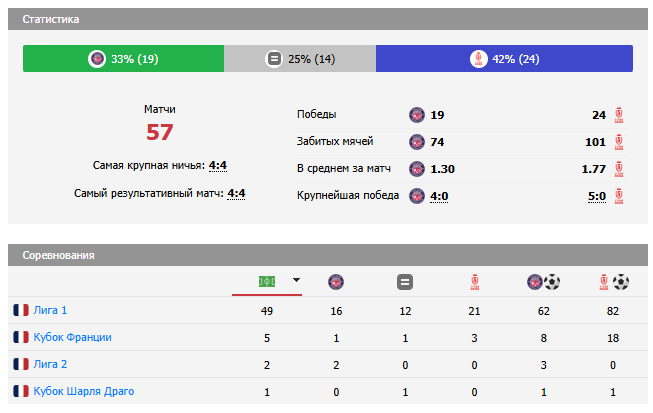Open the 4:0 biggest win match

click(438, 196)
